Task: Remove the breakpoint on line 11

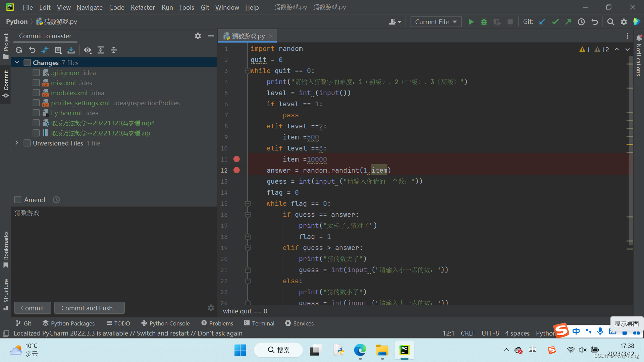Action: coord(236,159)
